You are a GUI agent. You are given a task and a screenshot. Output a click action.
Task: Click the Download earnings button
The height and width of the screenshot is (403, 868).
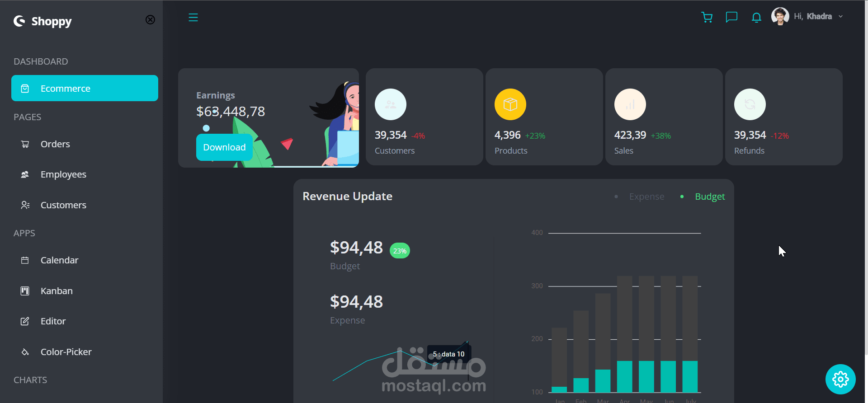pyautogui.click(x=224, y=147)
